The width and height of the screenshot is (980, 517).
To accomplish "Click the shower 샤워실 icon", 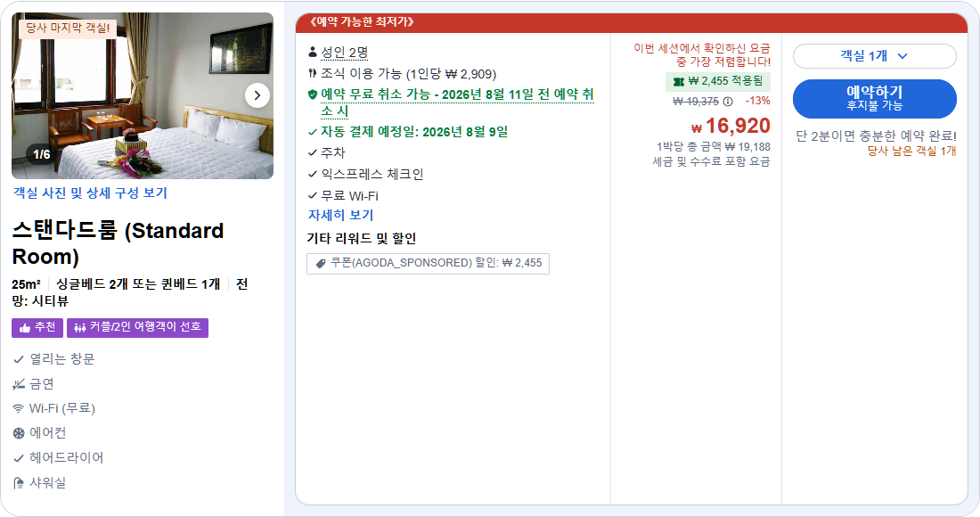I will tap(19, 483).
